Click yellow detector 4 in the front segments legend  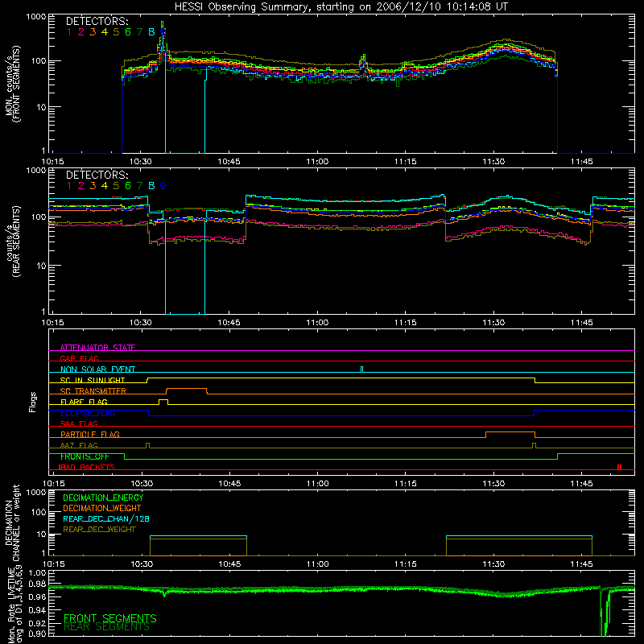tap(105, 31)
